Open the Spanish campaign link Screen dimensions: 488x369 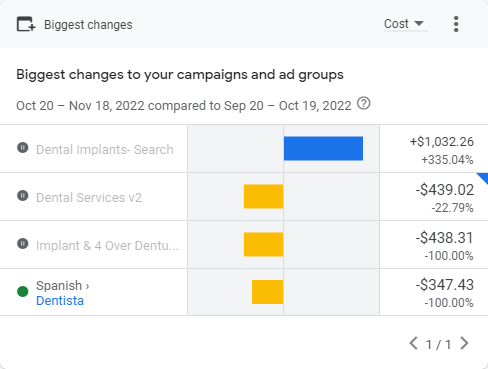coord(59,286)
